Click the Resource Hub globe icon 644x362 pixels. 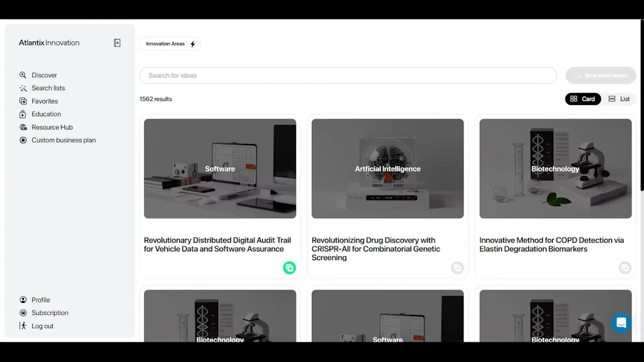click(23, 127)
